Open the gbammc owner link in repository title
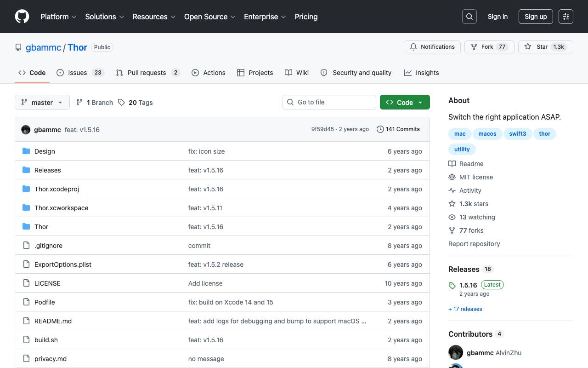 point(44,47)
